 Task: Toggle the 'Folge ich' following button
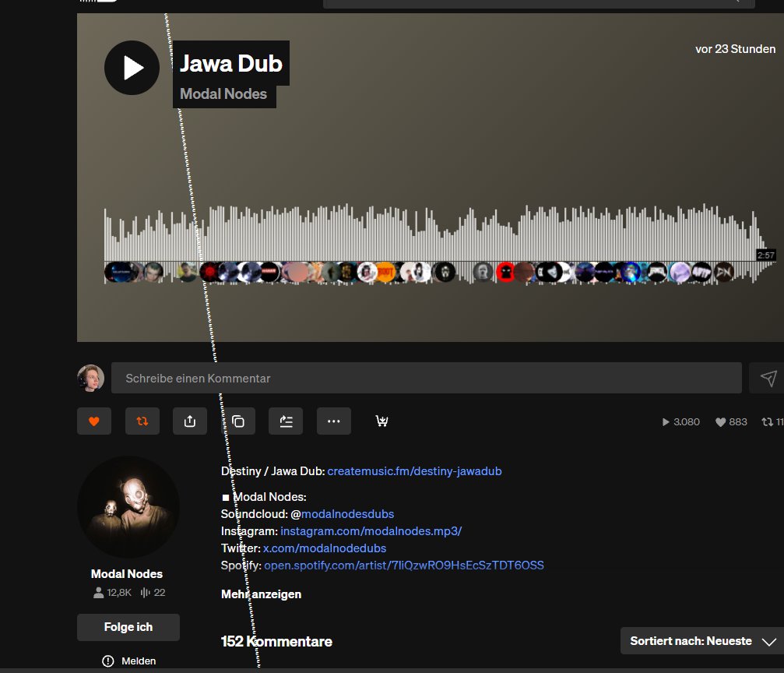coord(128,627)
